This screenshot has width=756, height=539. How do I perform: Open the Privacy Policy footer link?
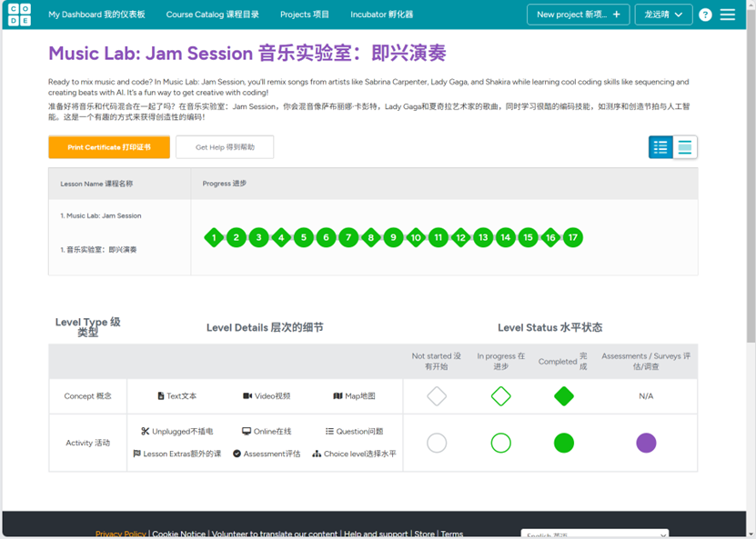120,534
